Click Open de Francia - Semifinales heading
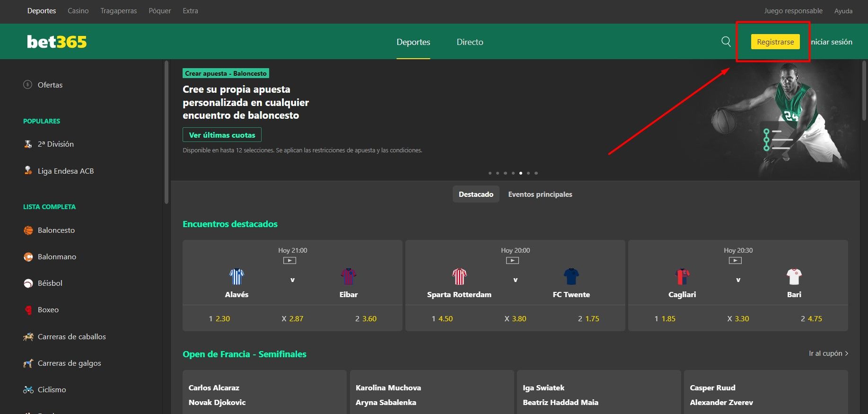 click(245, 354)
